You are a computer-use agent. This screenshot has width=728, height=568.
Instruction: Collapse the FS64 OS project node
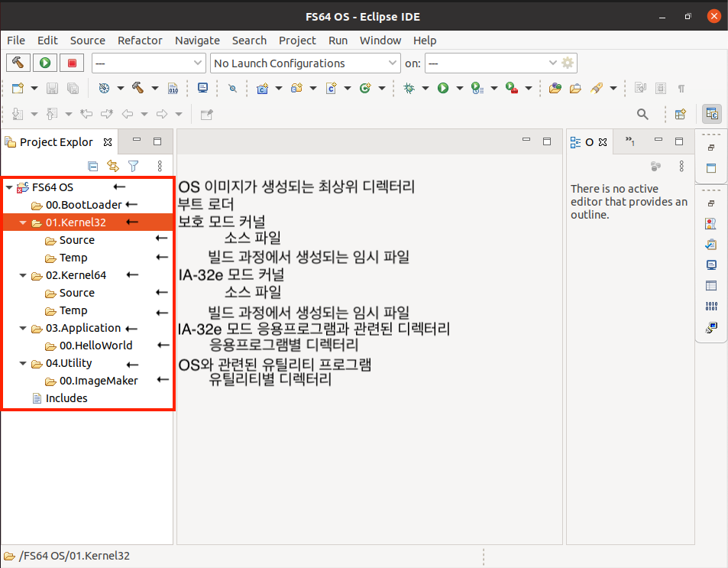[x=9, y=187]
